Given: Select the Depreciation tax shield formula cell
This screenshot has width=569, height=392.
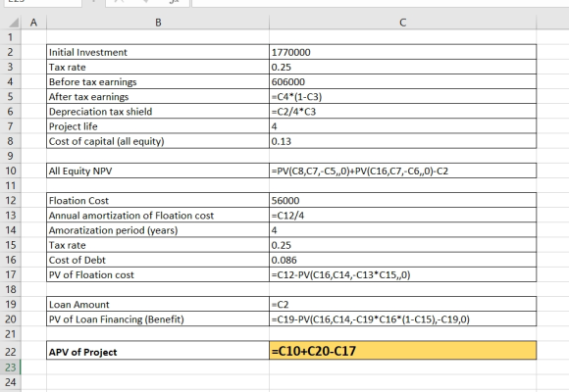Looking at the screenshot, I should coord(402,112).
